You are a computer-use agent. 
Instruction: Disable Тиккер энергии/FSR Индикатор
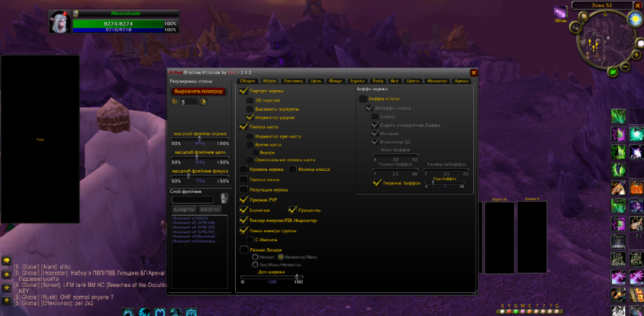[x=243, y=221]
